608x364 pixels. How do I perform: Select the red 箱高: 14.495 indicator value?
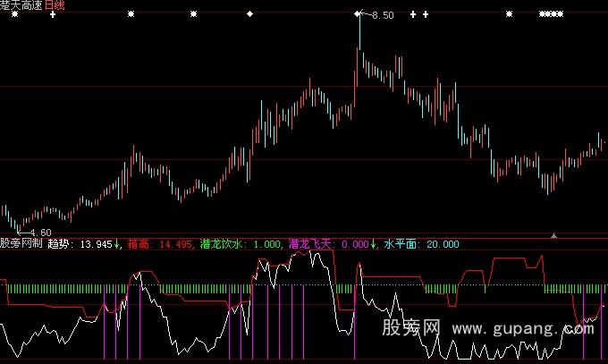click(160, 244)
